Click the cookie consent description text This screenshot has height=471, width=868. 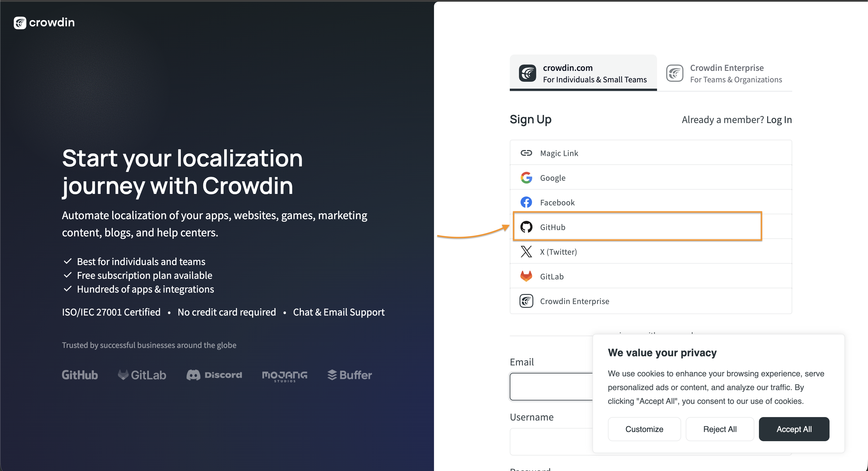[716, 387]
